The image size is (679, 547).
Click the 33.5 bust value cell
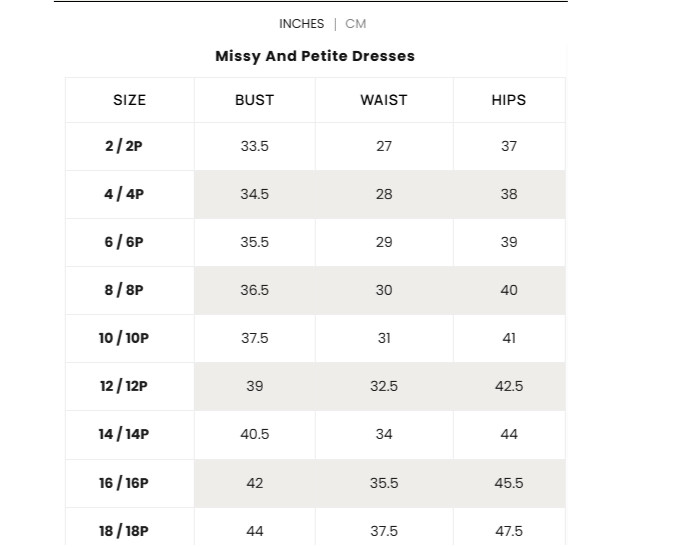(x=255, y=146)
